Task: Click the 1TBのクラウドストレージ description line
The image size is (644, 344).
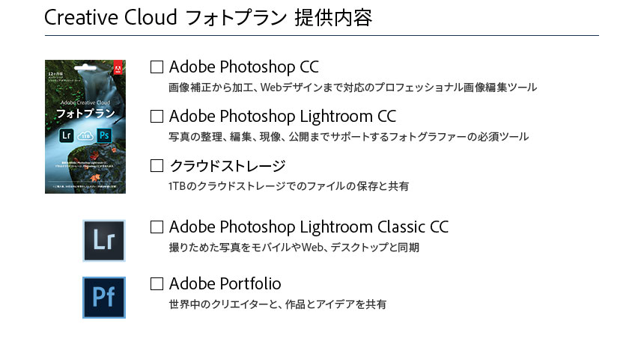Action: tap(289, 185)
